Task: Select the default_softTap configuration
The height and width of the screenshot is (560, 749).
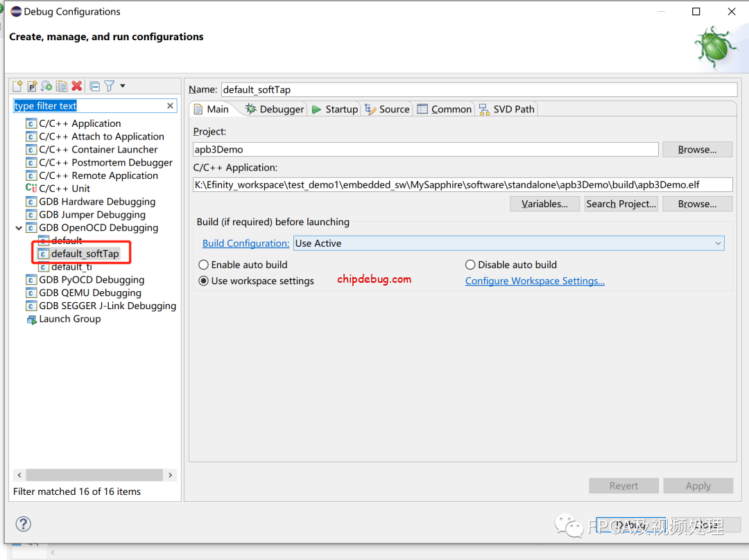Action: 82,253
